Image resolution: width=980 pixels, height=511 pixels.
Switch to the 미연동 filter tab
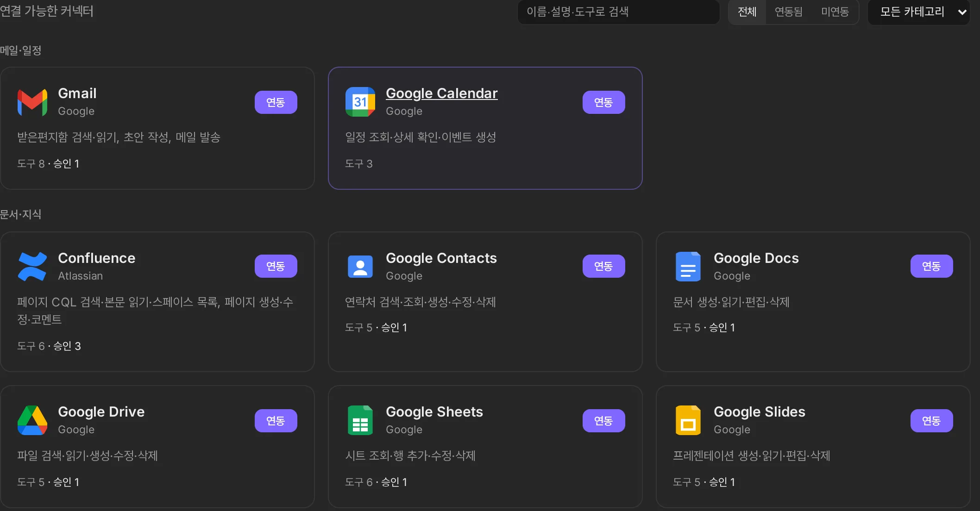pos(835,12)
